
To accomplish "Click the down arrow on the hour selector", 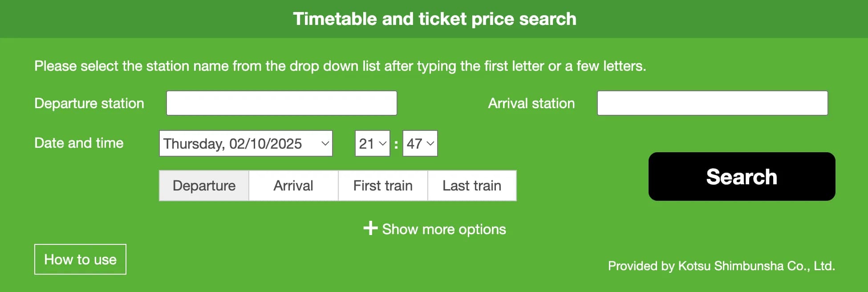I will [382, 143].
